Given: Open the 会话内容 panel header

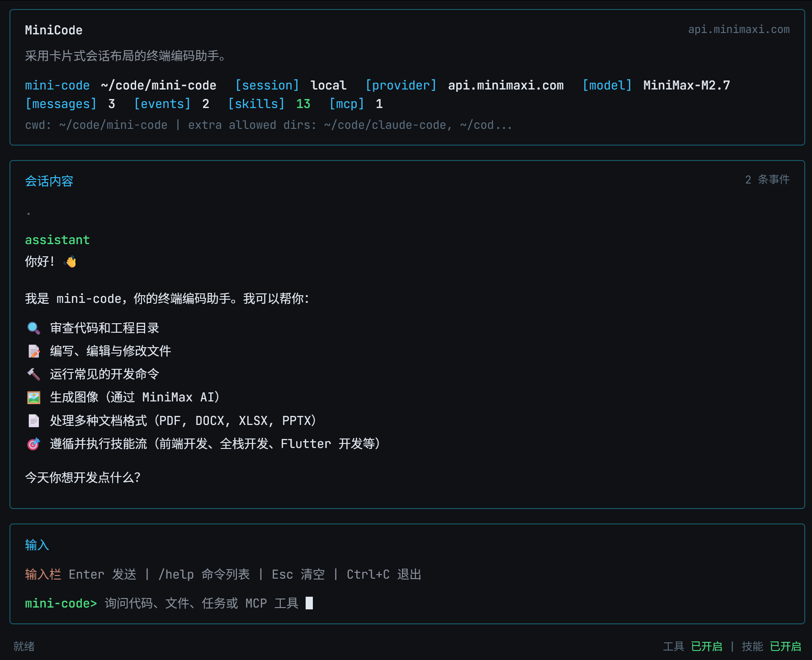Looking at the screenshot, I should pos(49,181).
